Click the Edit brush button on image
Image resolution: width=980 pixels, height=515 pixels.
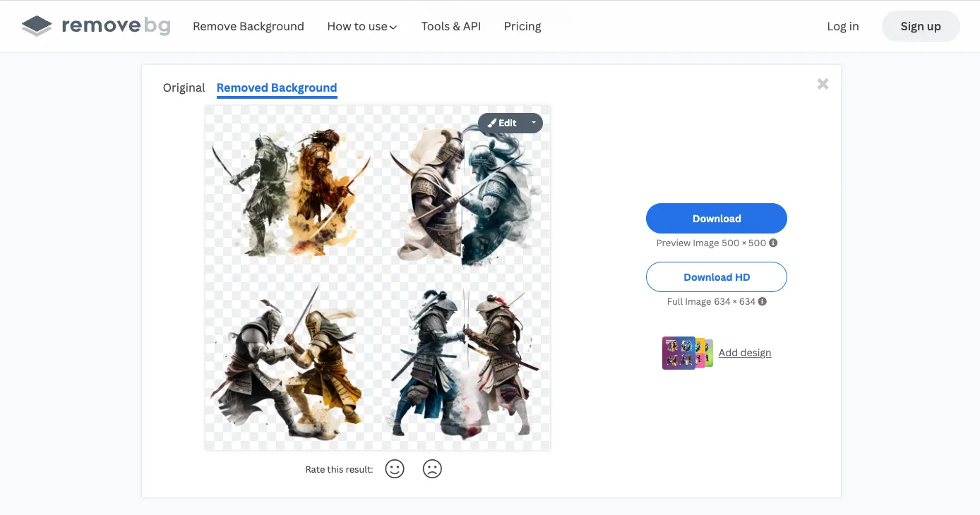(502, 123)
